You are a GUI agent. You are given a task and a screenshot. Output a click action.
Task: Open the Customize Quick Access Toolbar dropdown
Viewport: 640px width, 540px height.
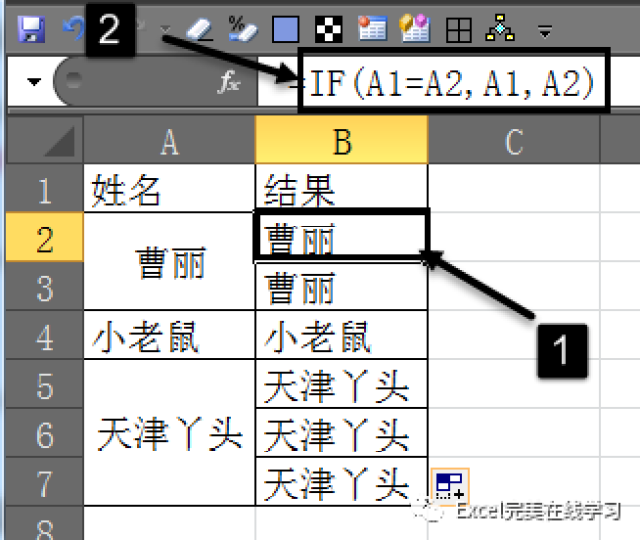click(x=545, y=31)
